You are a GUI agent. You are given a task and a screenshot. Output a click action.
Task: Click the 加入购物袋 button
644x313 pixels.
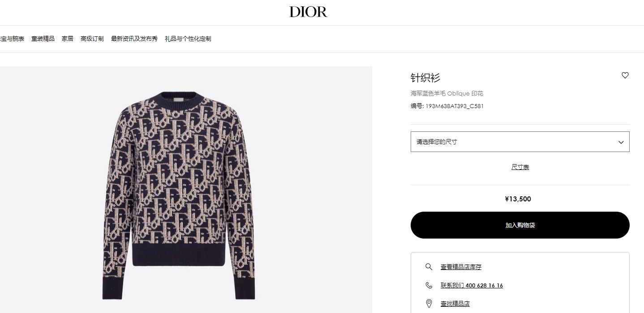(520, 225)
